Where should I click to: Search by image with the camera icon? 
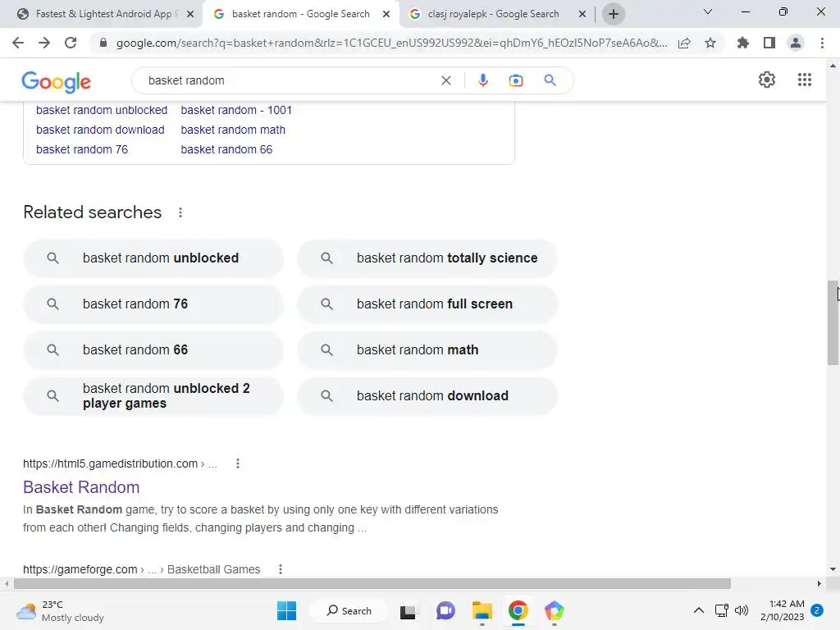point(515,80)
